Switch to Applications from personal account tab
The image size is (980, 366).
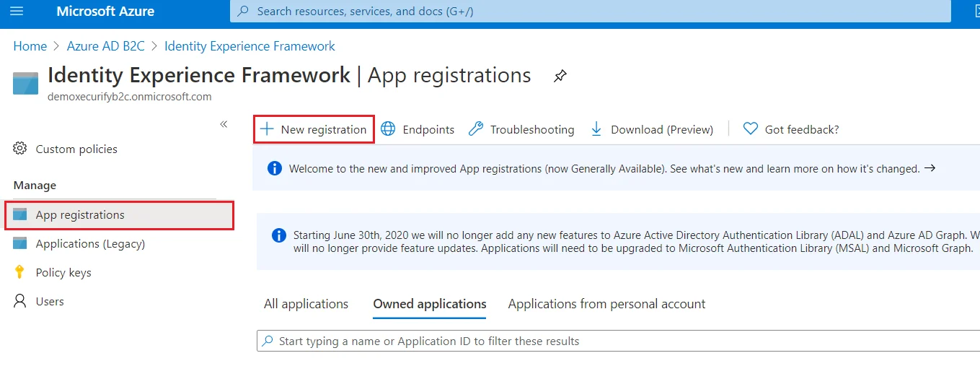[x=606, y=304]
